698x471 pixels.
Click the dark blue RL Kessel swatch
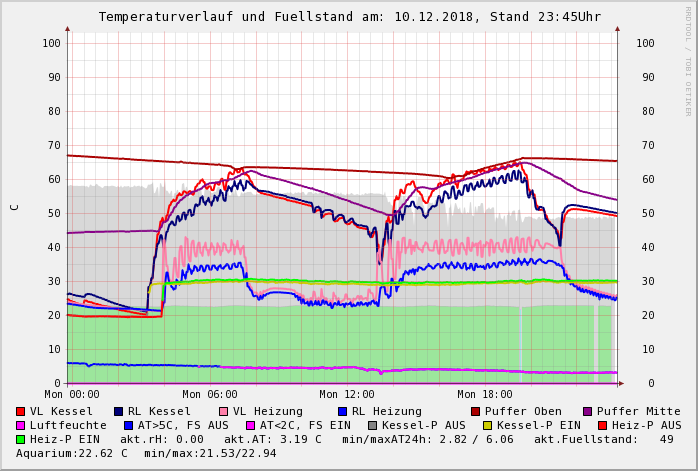(118, 411)
